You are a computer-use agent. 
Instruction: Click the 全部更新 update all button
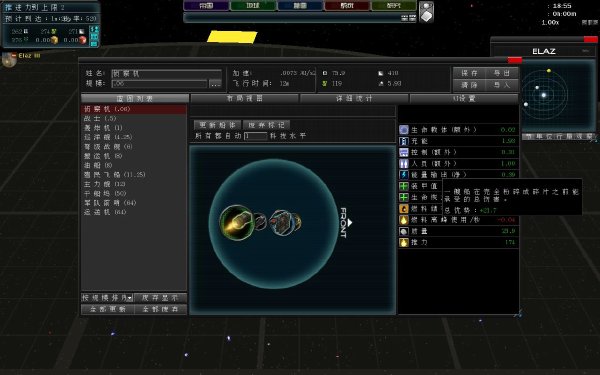pyautogui.click(x=108, y=309)
